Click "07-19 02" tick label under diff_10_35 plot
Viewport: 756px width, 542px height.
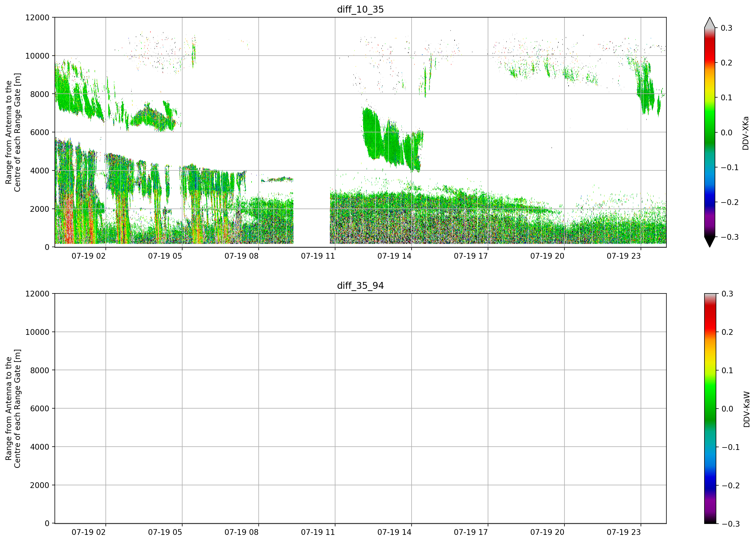(x=89, y=256)
